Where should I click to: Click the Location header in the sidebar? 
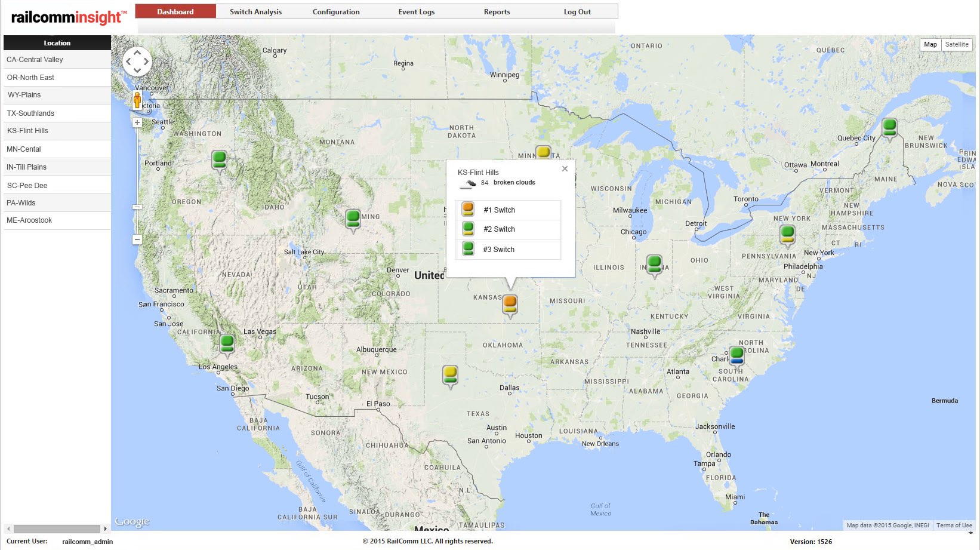point(57,43)
